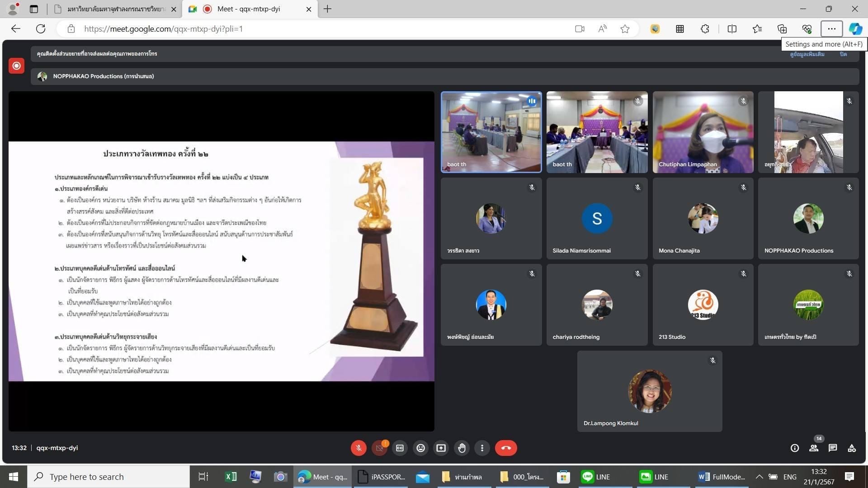The height and width of the screenshot is (488, 868).
Task: Click the red leave call button
Action: click(506, 448)
